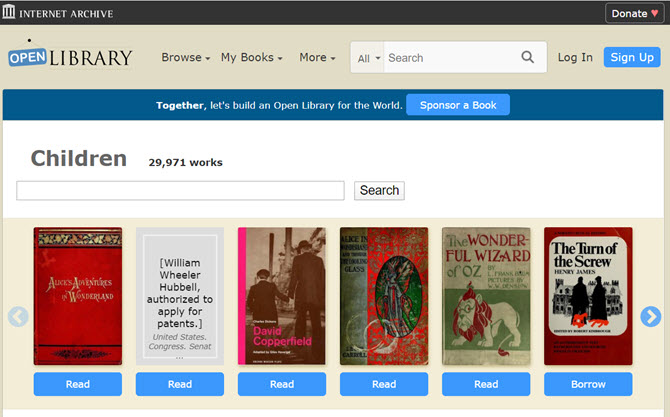Advance carousel with right arrow icon

coord(650,317)
